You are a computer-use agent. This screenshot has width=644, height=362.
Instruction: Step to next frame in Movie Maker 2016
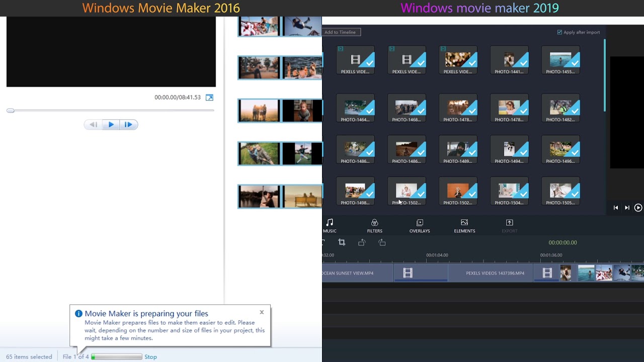pos(128,125)
